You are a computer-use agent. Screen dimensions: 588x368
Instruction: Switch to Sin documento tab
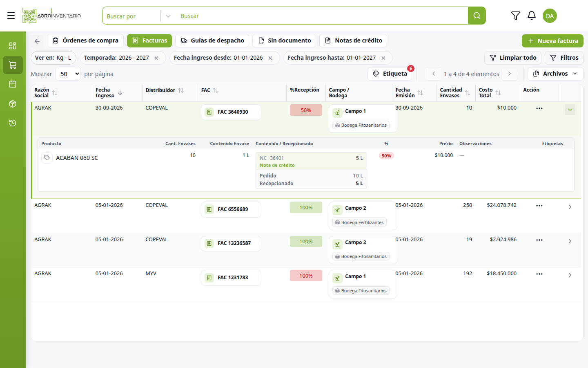(x=284, y=40)
